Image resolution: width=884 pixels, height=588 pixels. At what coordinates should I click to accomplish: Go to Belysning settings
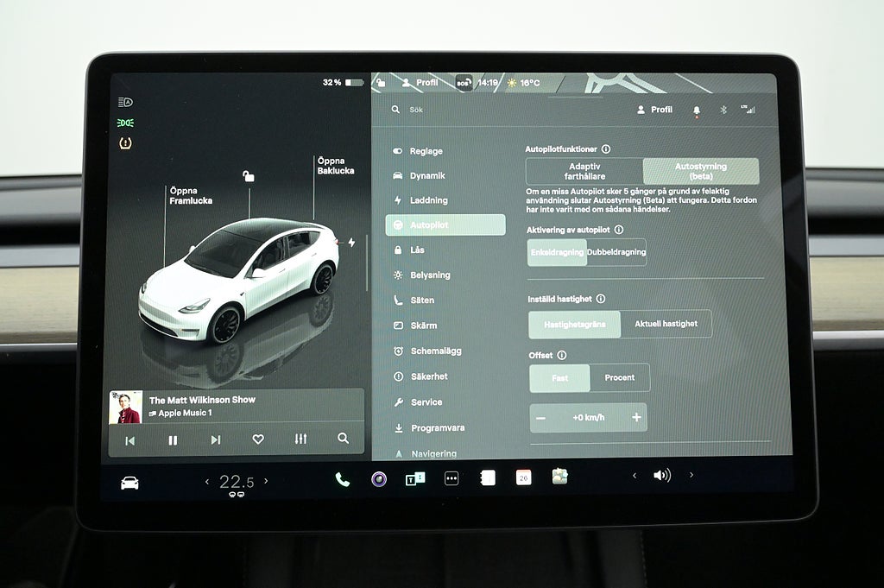click(429, 275)
